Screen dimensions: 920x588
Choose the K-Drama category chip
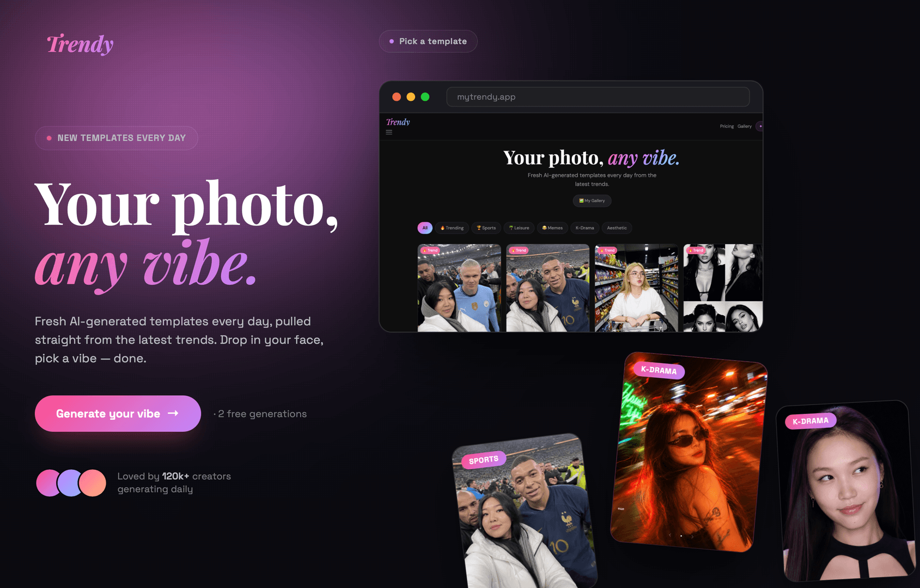pos(585,228)
